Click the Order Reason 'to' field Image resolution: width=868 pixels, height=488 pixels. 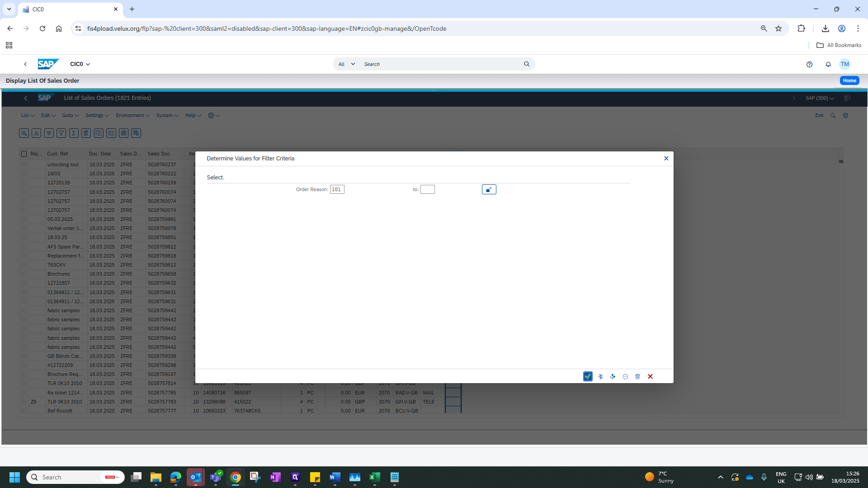pyautogui.click(x=428, y=189)
